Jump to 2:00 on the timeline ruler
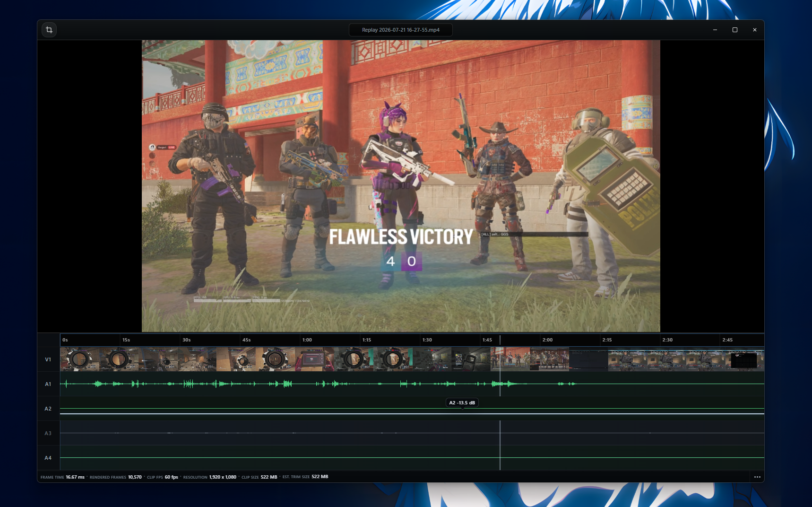Image resolution: width=812 pixels, height=507 pixels. 548,340
